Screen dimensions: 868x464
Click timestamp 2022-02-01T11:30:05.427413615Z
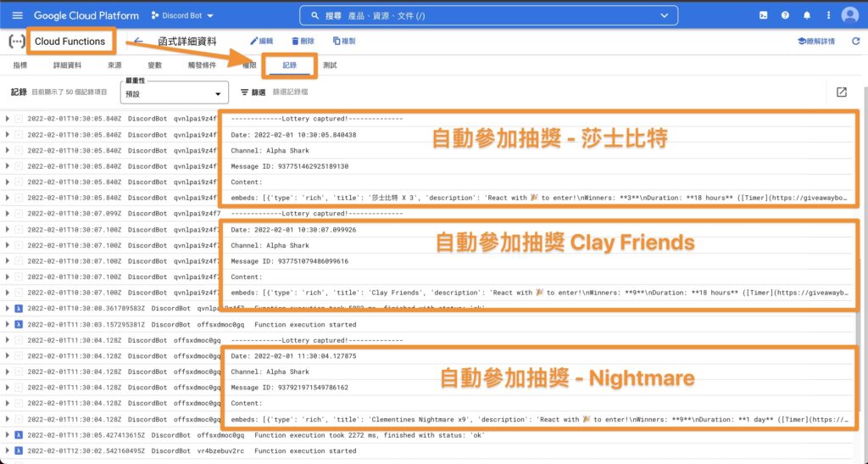86,435
